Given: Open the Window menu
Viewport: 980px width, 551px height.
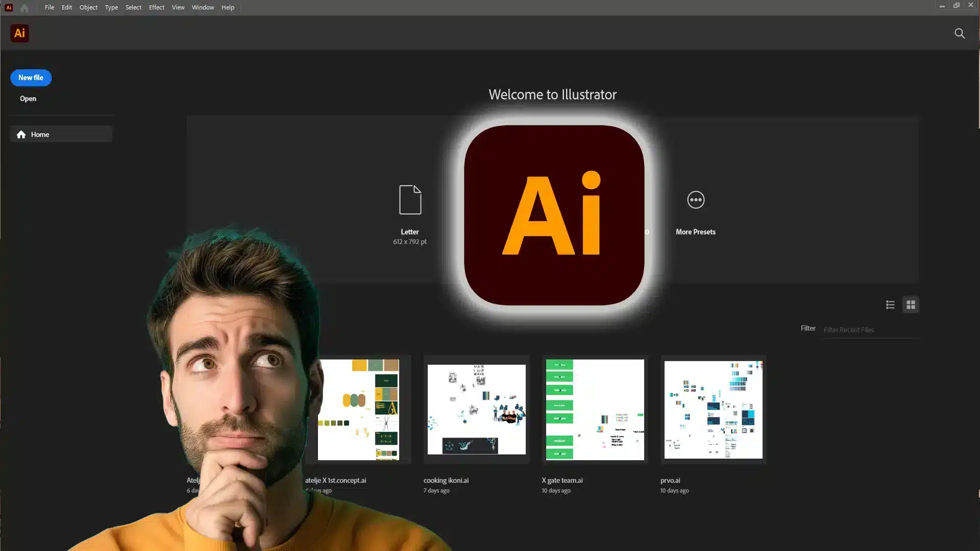Looking at the screenshot, I should click(203, 7).
